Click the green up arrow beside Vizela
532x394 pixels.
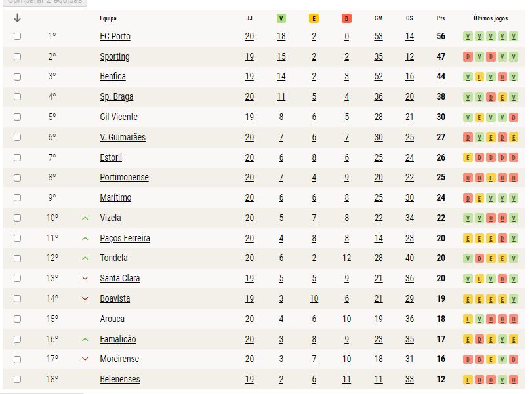click(85, 218)
